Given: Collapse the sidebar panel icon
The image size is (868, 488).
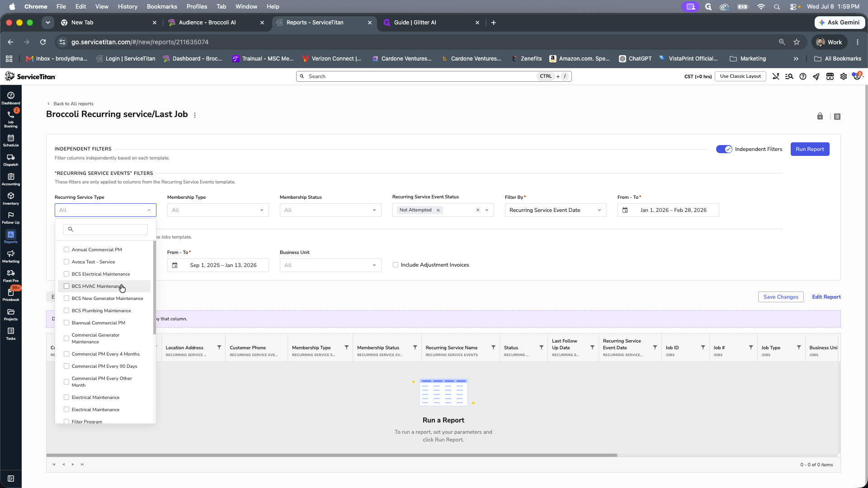Looking at the screenshot, I should (11, 479).
